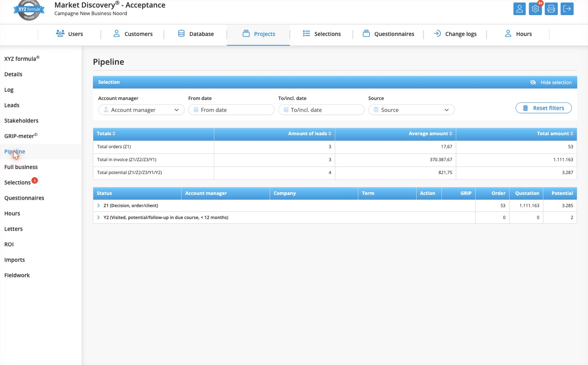Image resolution: width=588 pixels, height=365 pixels.
Task: Click the Database cylinder icon
Action: click(181, 33)
